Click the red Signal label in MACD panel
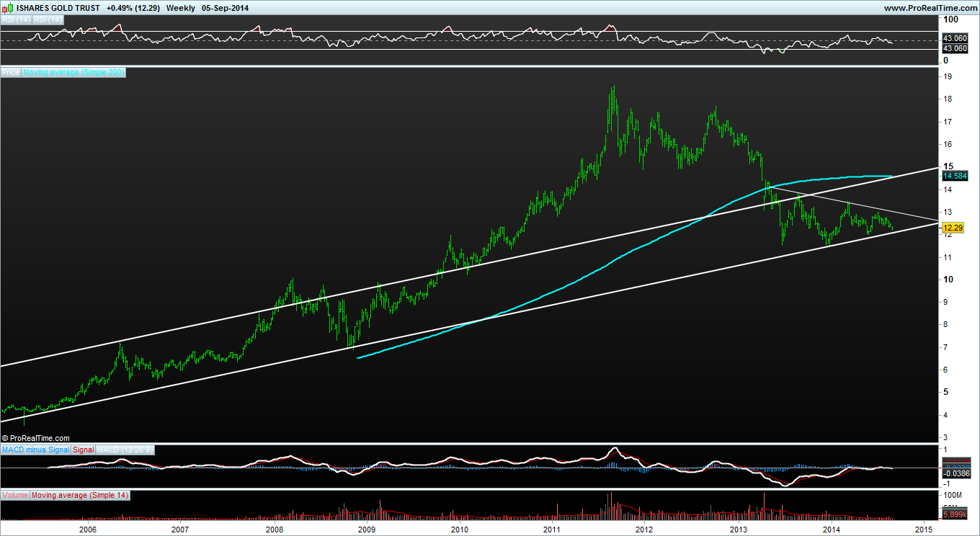This screenshot has height=536, width=980. [x=84, y=450]
